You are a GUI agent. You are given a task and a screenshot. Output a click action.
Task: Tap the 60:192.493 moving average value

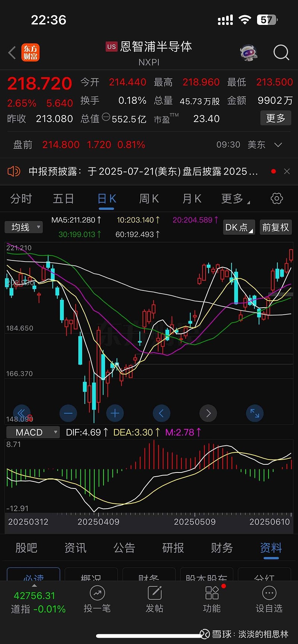click(138, 234)
